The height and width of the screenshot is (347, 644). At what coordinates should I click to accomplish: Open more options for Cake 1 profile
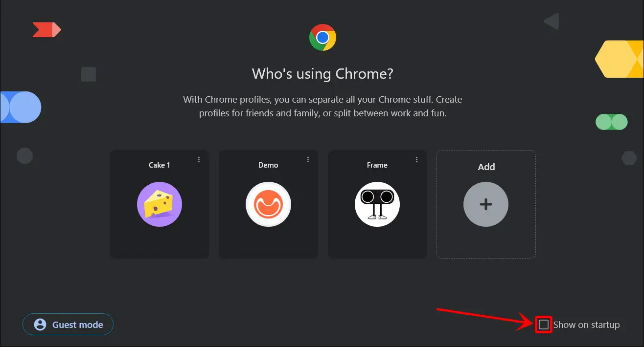199,160
